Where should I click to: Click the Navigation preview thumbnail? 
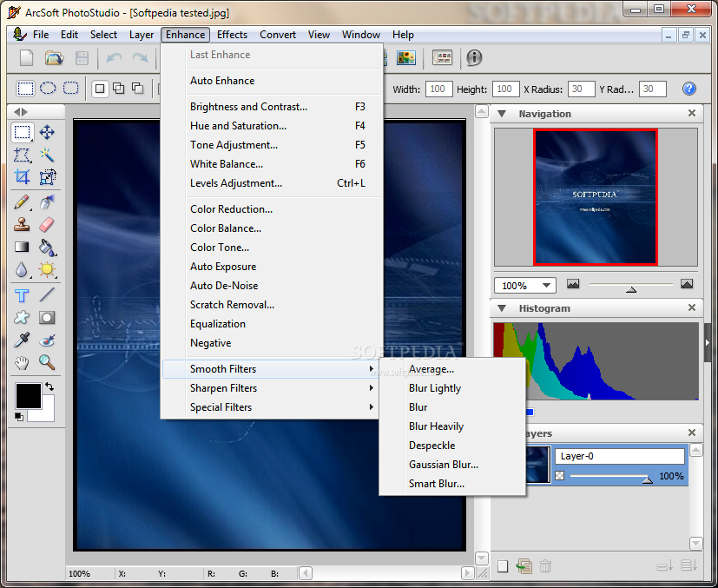coord(596,197)
